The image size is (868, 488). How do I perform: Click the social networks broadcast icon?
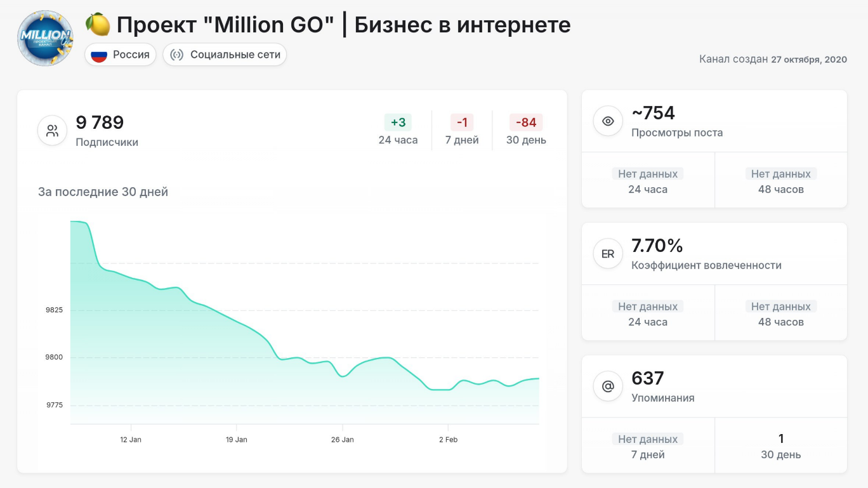tap(177, 55)
